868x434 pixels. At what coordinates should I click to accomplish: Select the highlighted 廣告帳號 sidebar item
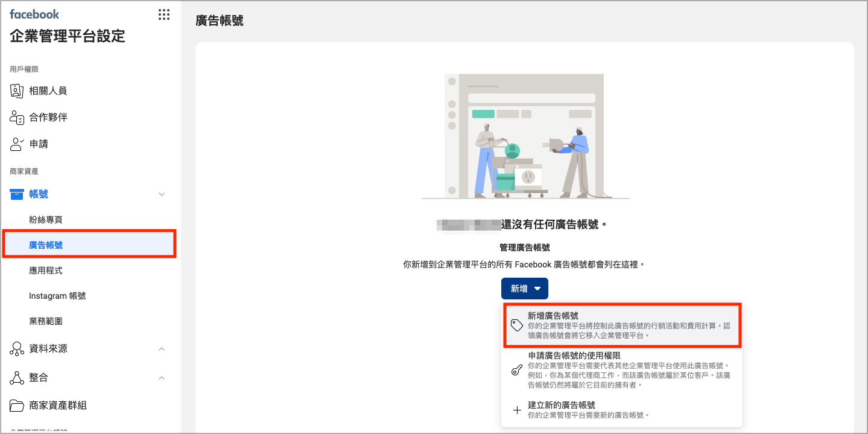point(48,244)
